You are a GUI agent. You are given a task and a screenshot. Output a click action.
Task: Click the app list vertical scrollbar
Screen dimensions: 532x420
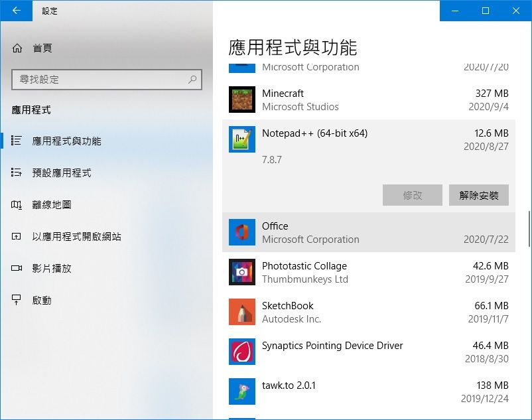[529, 229]
